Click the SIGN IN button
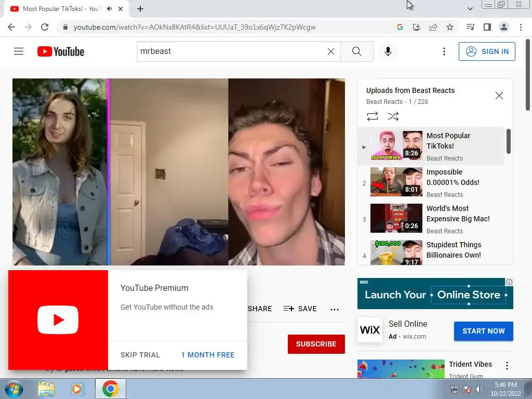 pos(487,51)
